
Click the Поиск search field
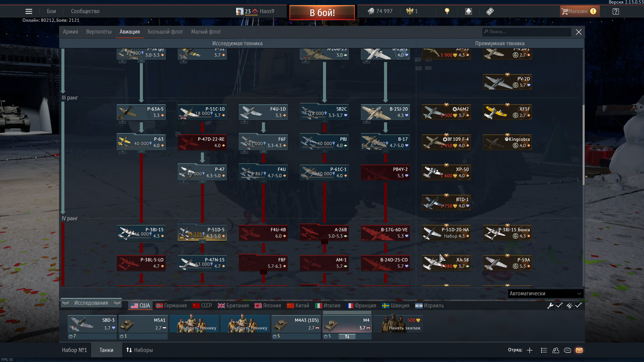pos(527,32)
